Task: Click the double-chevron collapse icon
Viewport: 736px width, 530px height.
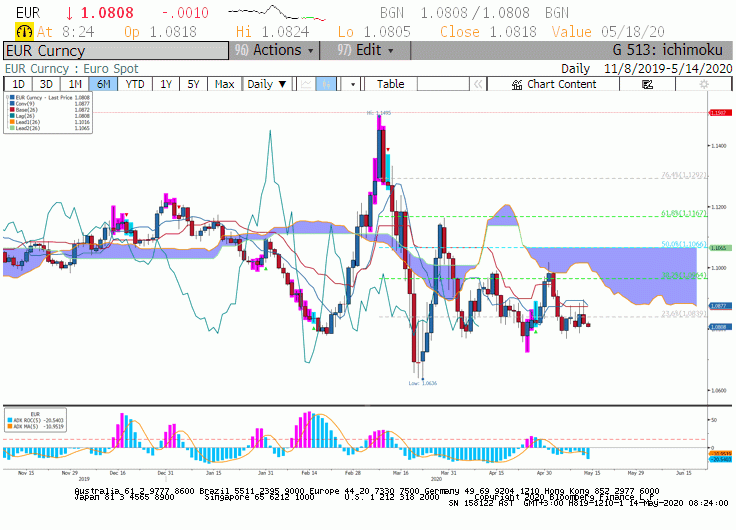Action: 478,84
